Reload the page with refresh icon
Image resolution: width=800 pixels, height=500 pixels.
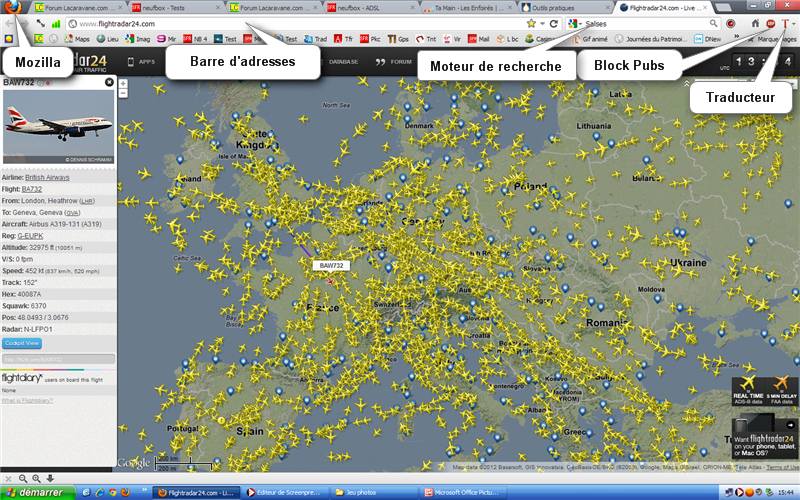(554, 23)
